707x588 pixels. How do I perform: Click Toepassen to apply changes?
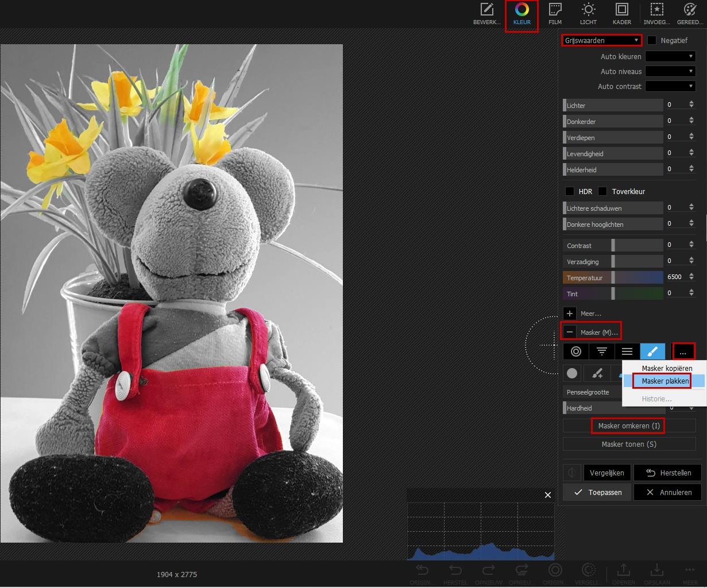point(597,492)
